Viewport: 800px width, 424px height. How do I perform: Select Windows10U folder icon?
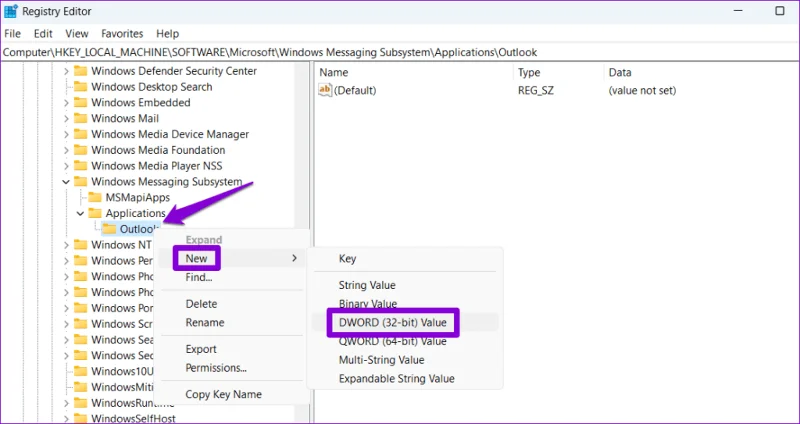(81, 371)
